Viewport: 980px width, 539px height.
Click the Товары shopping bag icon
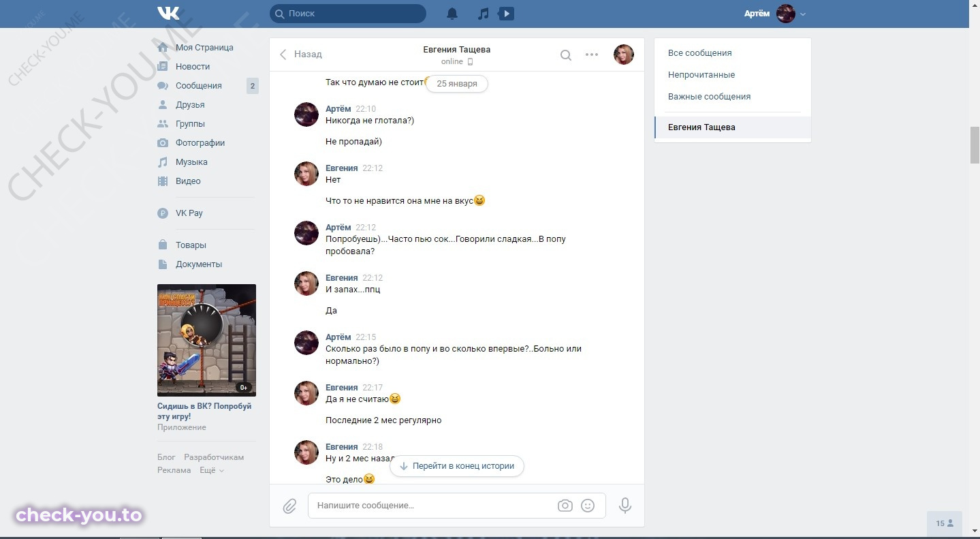coord(163,245)
